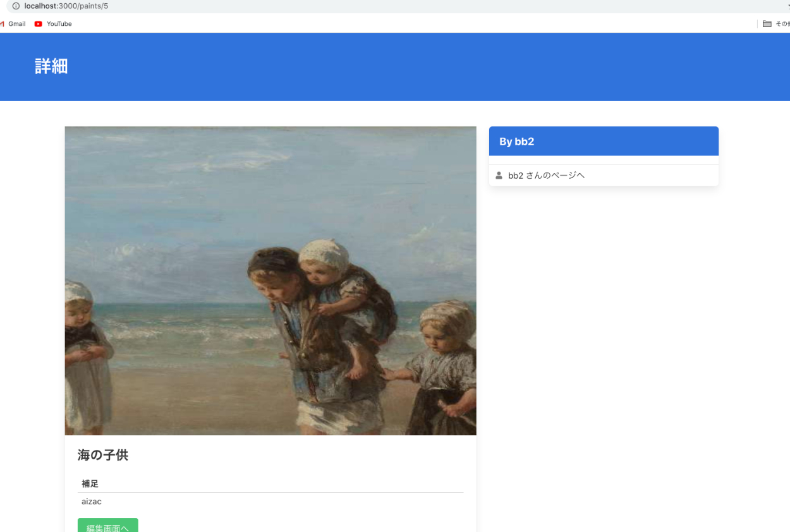Click the 海の子供 painting title
Viewport: 790px width, 532px height.
[103, 455]
